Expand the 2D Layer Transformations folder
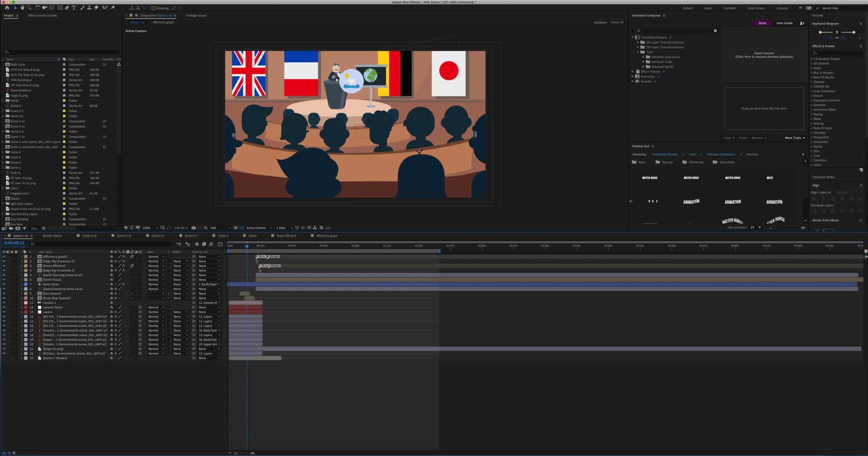Screen dimensions: 868x456 pyautogui.click(x=638, y=42)
